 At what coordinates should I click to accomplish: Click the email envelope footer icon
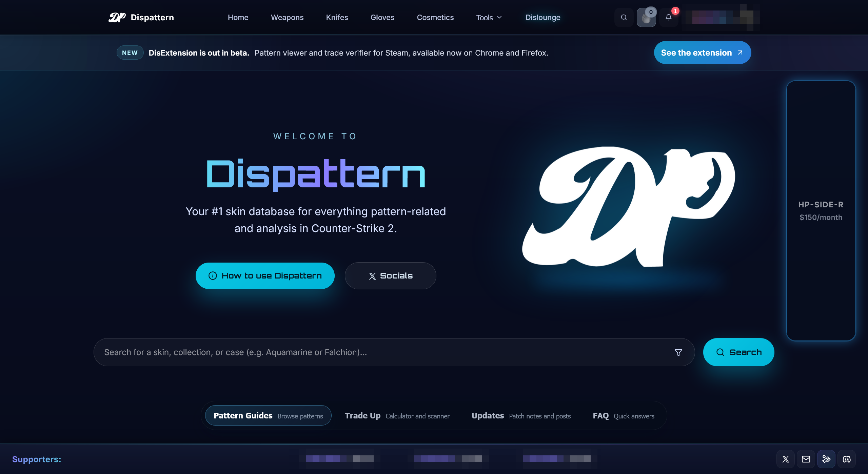[806, 459]
